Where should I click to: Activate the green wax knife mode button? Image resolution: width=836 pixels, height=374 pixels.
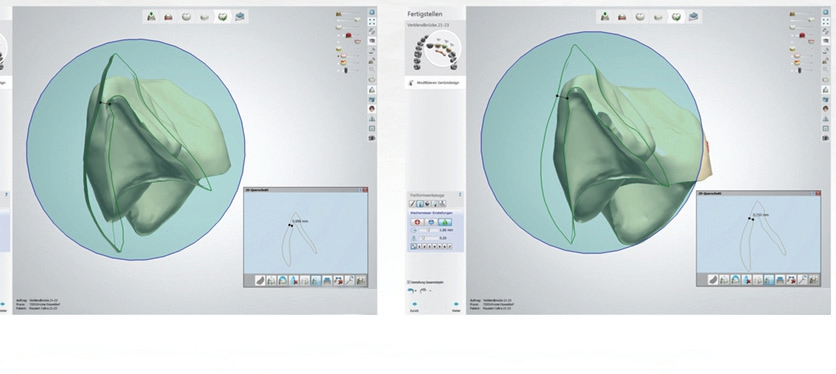click(445, 222)
